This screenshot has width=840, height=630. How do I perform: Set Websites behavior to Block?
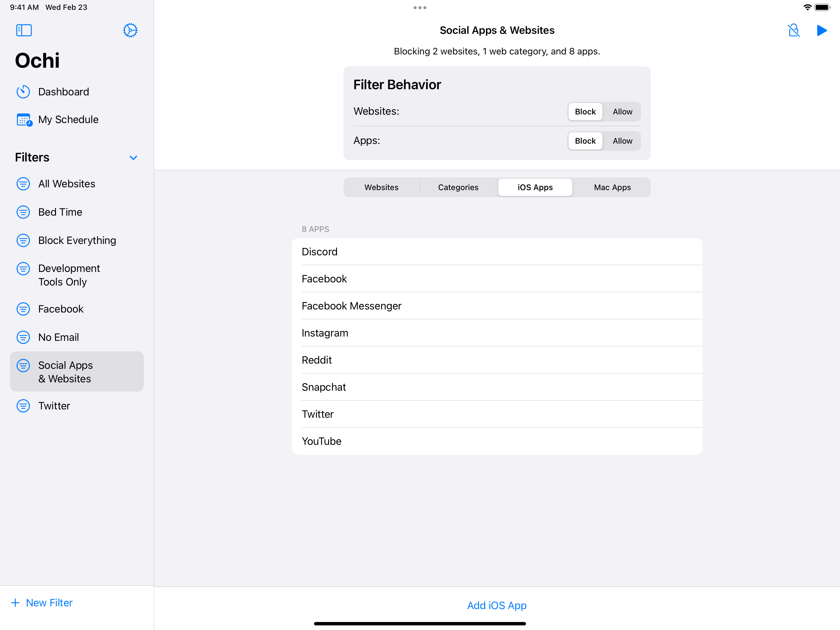[x=585, y=112]
